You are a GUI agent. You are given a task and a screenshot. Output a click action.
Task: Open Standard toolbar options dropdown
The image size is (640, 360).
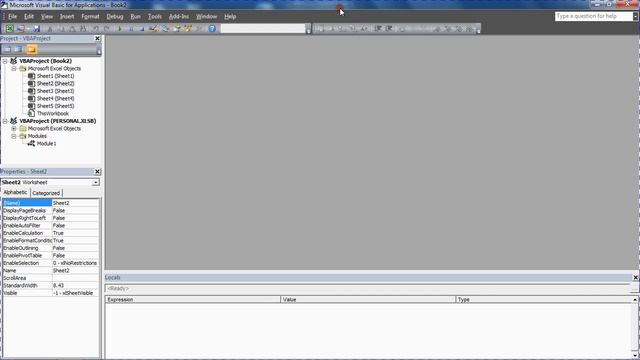point(308,29)
